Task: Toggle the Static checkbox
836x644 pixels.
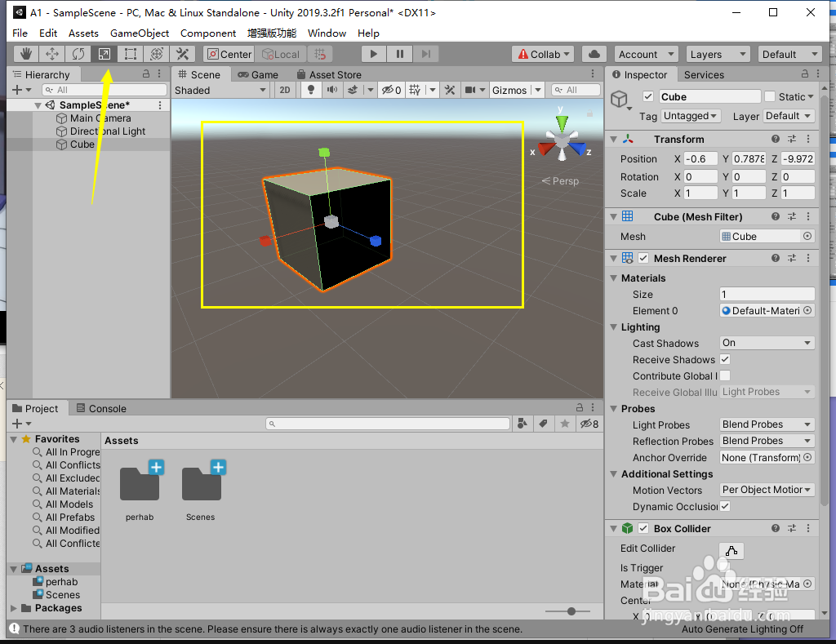Action: point(769,96)
